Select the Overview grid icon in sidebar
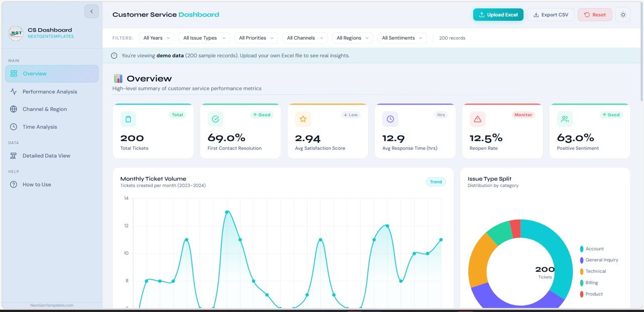The width and height of the screenshot is (644, 312). click(x=13, y=73)
